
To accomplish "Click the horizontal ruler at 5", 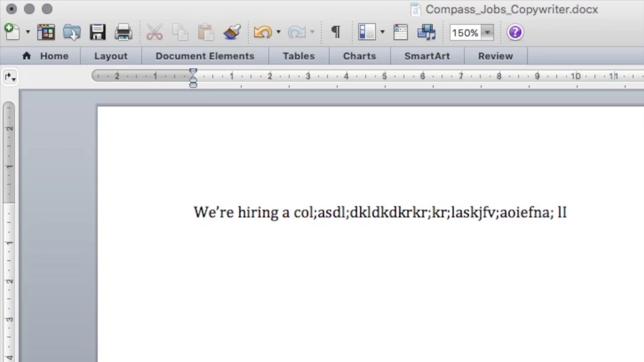I will [x=384, y=76].
